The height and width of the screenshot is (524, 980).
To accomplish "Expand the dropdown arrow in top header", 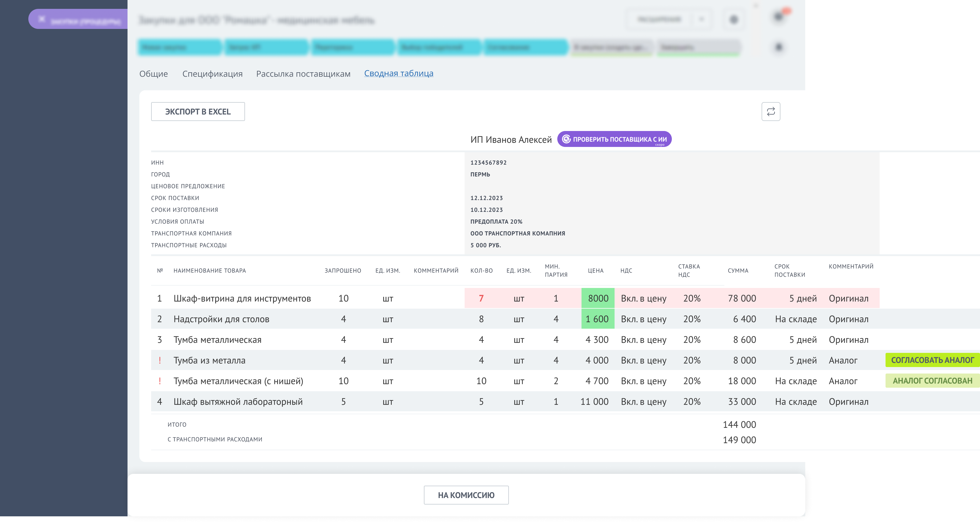I will pyautogui.click(x=702, y=19).
